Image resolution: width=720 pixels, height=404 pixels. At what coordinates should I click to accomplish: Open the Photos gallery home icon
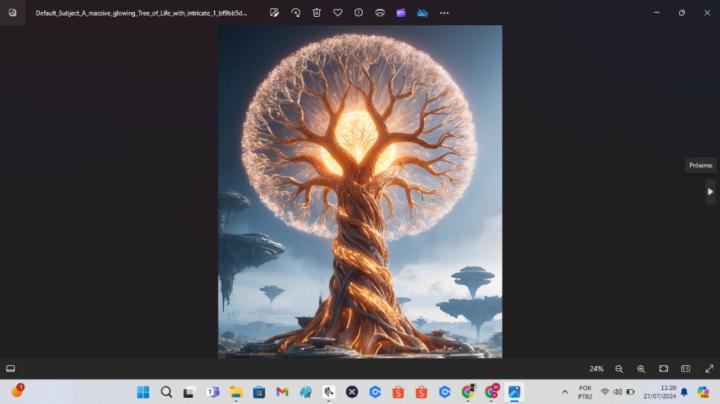pyautogui.click(x=12, y=13)
